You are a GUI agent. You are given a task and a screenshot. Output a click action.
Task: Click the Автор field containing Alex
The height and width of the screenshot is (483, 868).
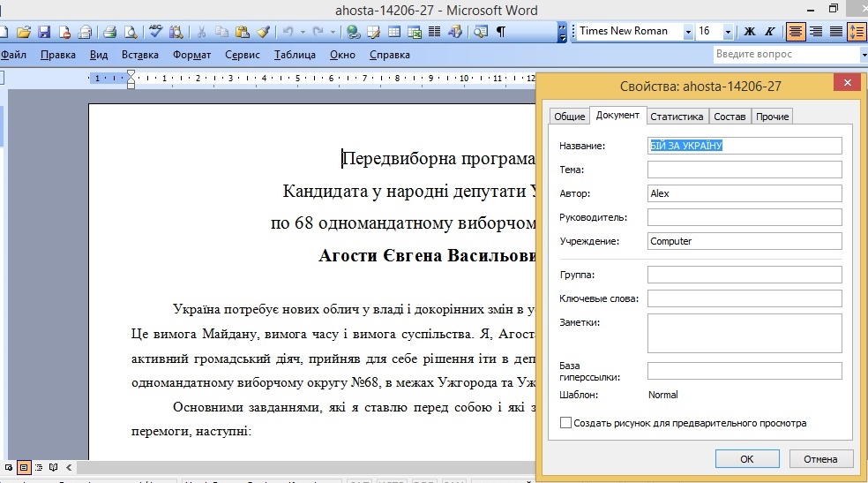point(745,193)
